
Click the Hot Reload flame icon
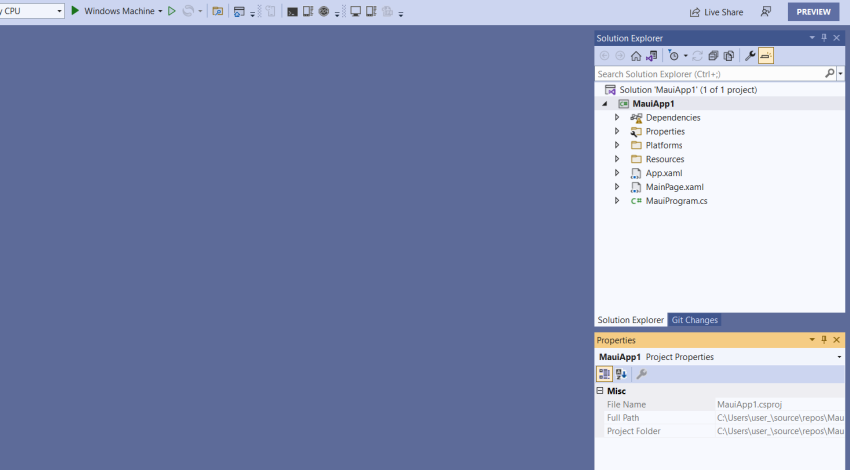click(x=188, y=11)
